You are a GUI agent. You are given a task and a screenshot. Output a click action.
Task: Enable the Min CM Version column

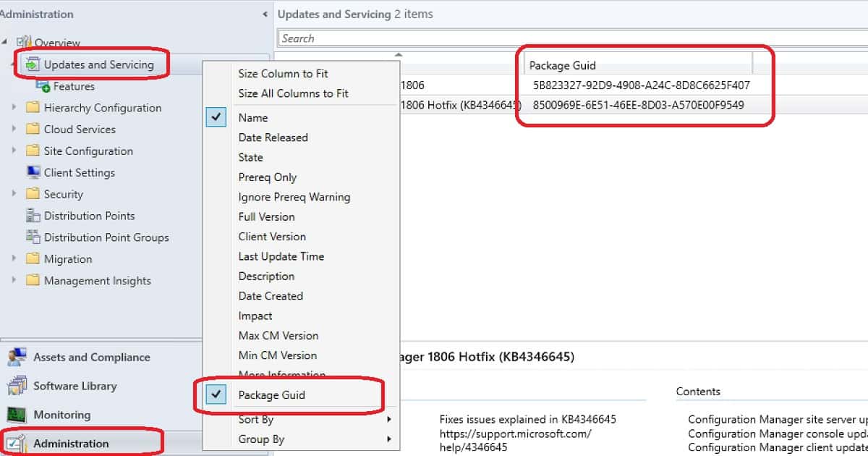click(x=278, y=355)
